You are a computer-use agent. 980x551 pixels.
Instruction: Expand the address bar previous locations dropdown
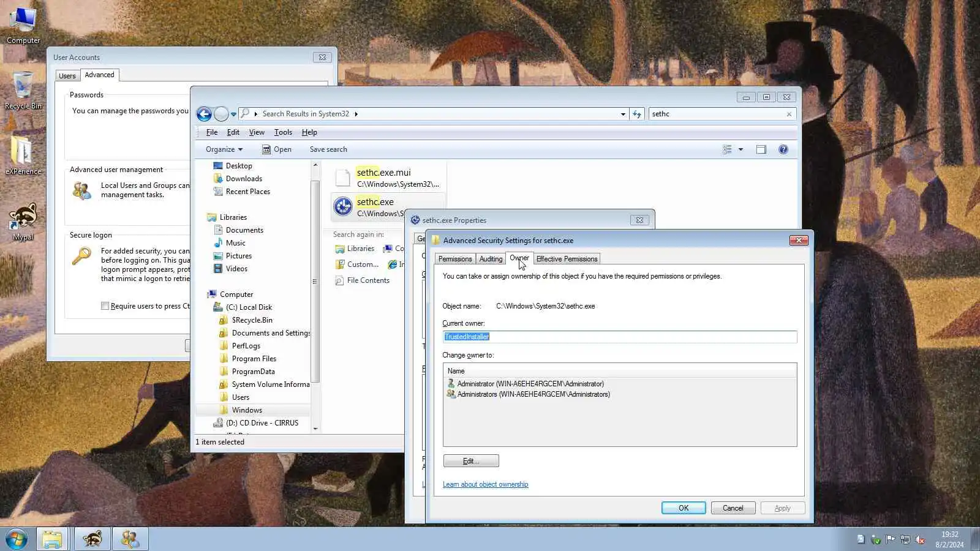(623, 114)
